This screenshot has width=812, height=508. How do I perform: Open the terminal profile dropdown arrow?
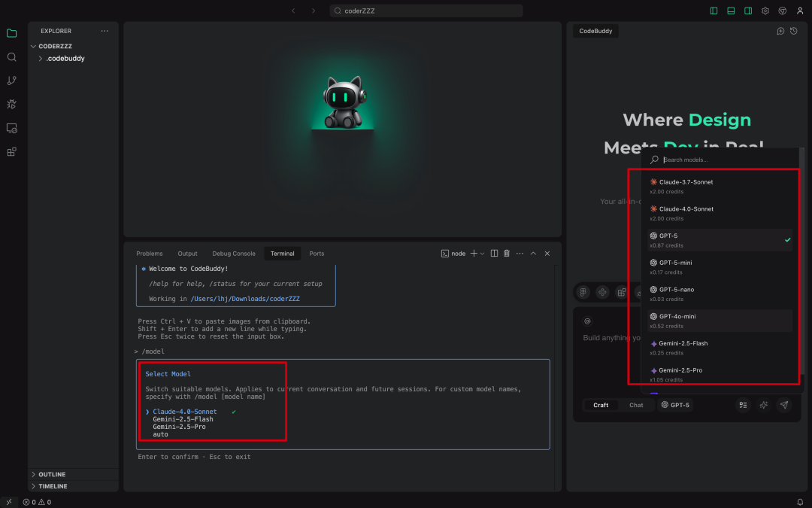482,253
